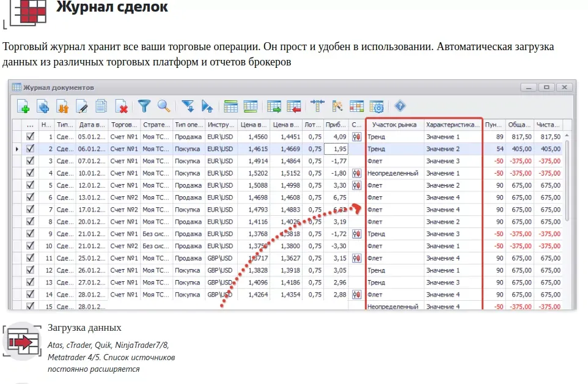The width and height of the screenshot is (588, 384).
Task: Click the candlestick chart icon in row 14
Action: (356, 295)
